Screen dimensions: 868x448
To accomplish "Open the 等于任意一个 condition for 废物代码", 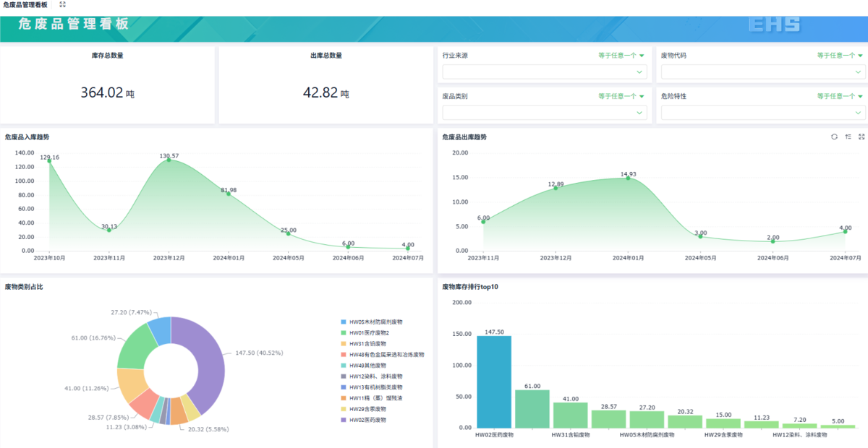I will [840, 55].
